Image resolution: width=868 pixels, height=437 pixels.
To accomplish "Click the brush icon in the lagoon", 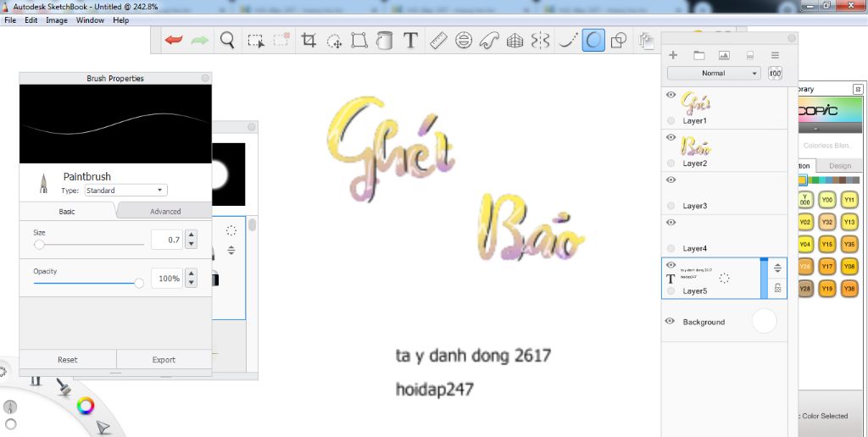I will click(x=64, y=387).
